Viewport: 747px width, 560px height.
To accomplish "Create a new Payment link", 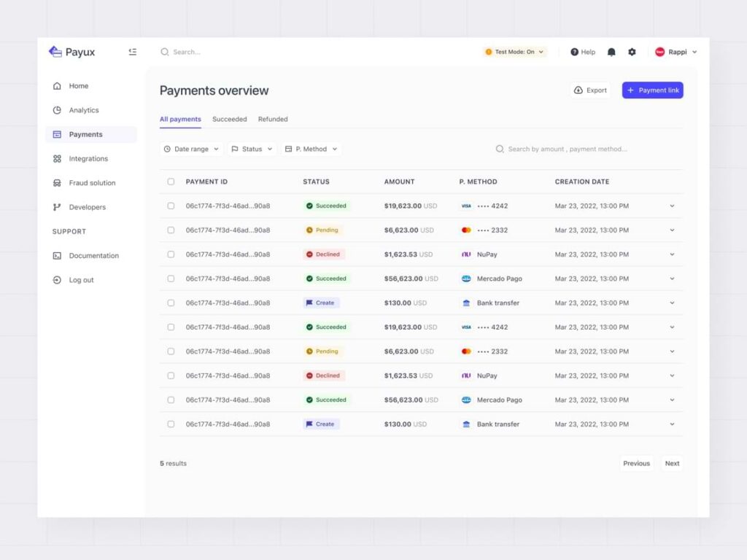I will (652, 89).
